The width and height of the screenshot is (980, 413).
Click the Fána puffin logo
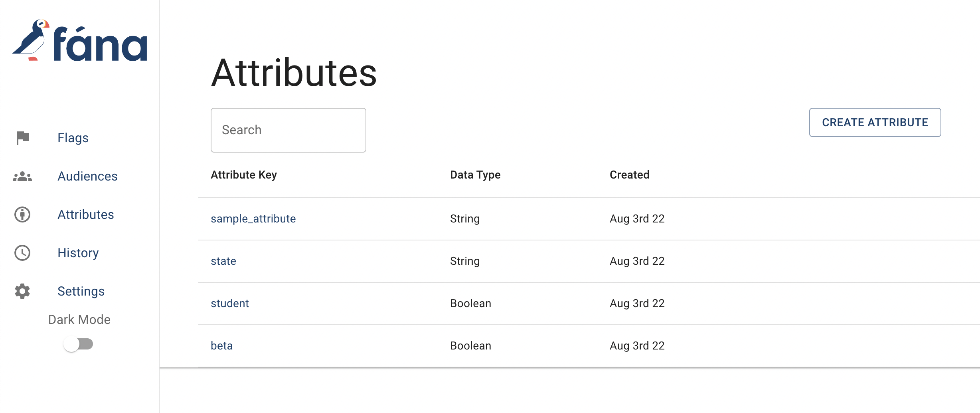click(80, 41)
